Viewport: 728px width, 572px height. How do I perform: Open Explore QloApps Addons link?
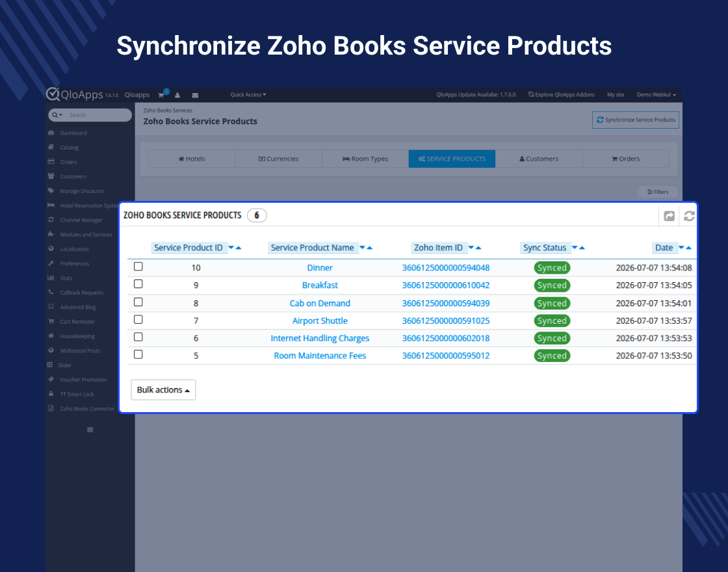(562, 95)
